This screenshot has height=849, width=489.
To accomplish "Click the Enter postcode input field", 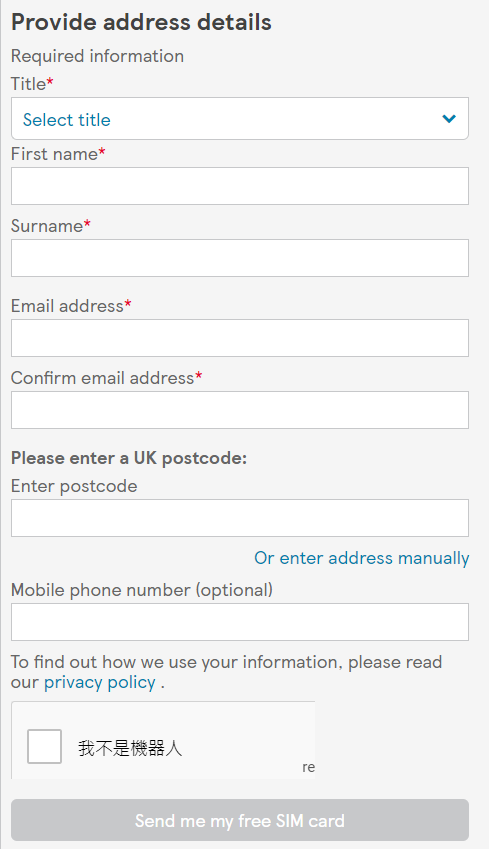I will pyautogui.click(x=240, y=518).
